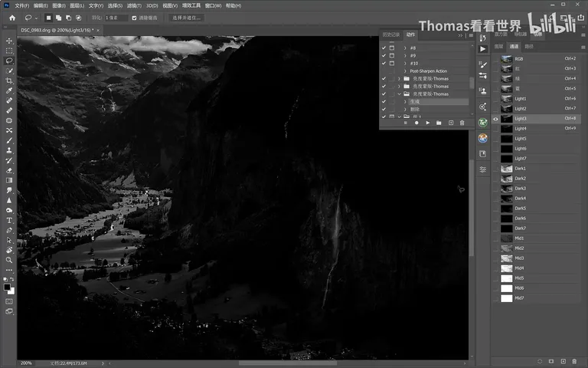Select the Move tool
Screen dimensions: 588x368
click(x=9, y=41)
